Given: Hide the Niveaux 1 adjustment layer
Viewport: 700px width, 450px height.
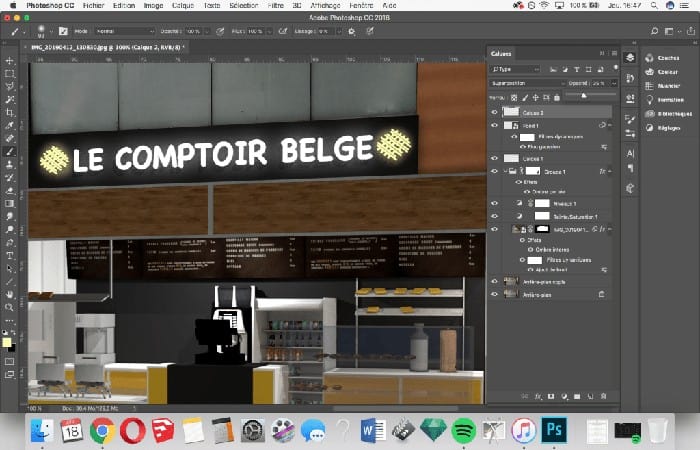Looking at the screenshot, I should click(x=494, y=203).
